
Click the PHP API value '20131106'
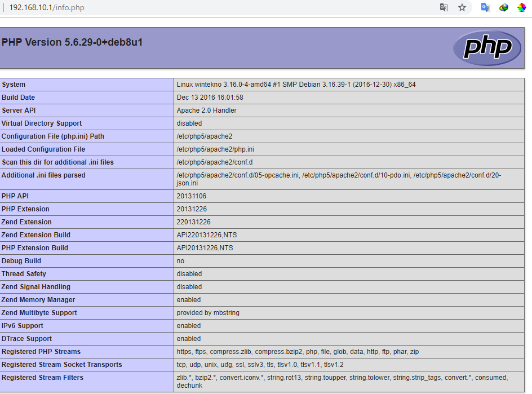coord(192,196)
